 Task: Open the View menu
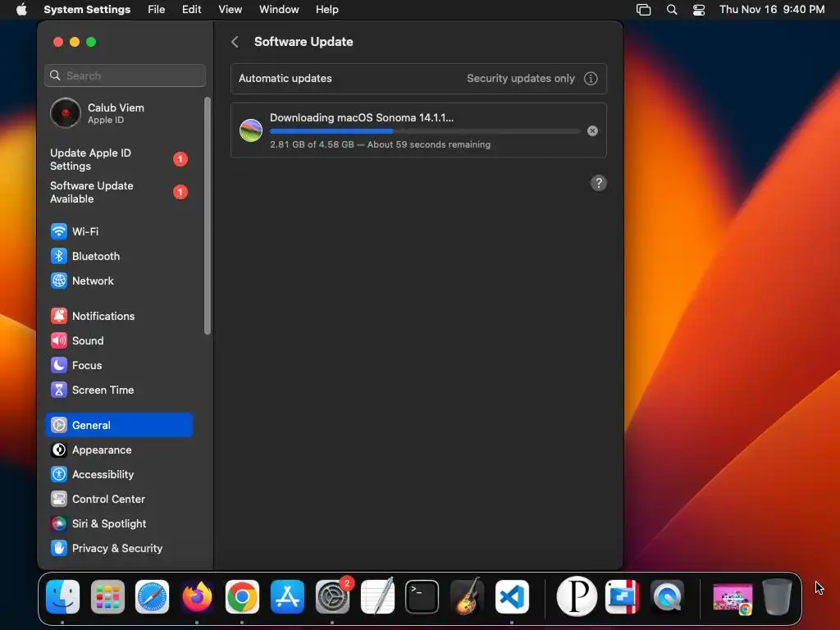231,10
